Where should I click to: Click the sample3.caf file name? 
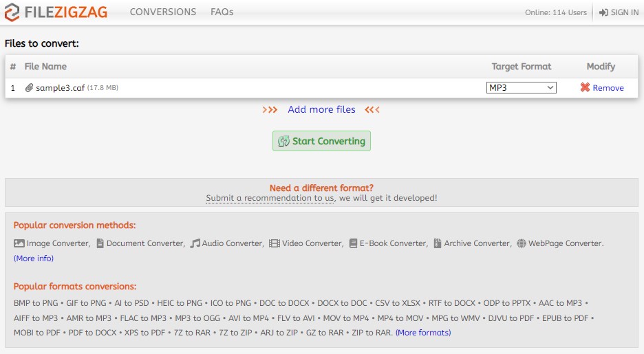point(61,88)
